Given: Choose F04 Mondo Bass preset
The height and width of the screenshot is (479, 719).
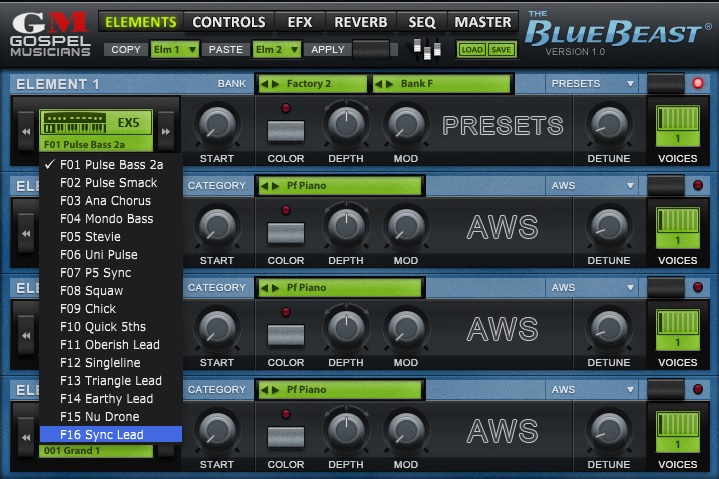Looking at the screenshot, I should [111, 219].
